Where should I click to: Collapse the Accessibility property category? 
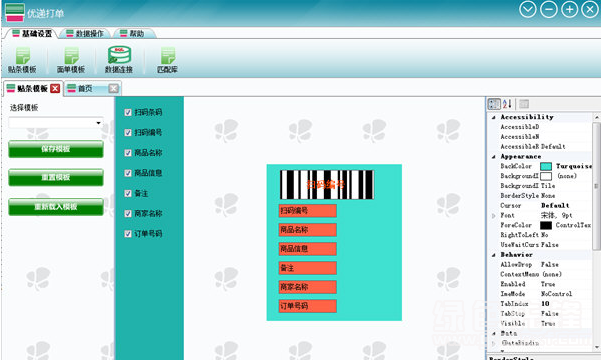pos(494,117)
